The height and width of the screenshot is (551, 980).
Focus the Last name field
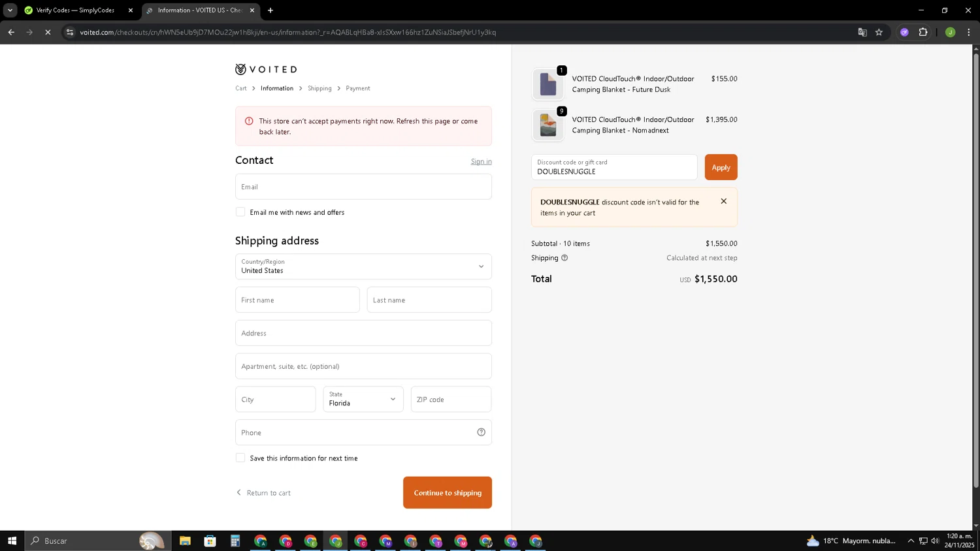pos(429,300)
